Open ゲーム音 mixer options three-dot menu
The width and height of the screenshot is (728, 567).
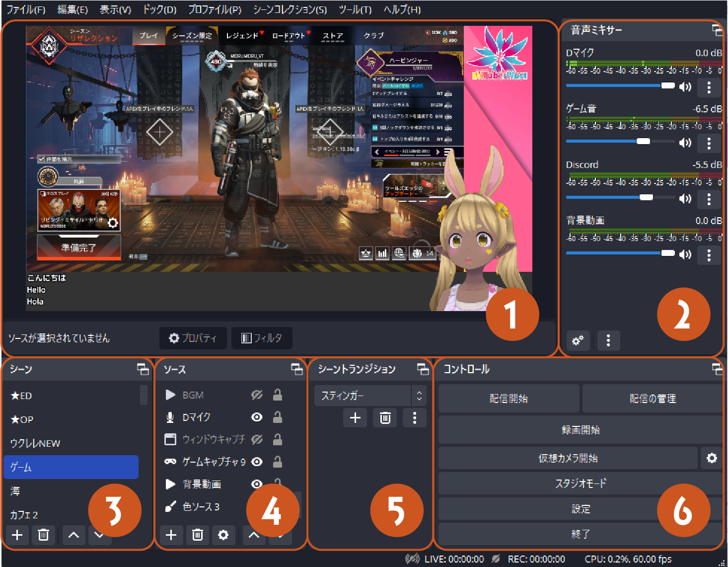pos(709,143)
